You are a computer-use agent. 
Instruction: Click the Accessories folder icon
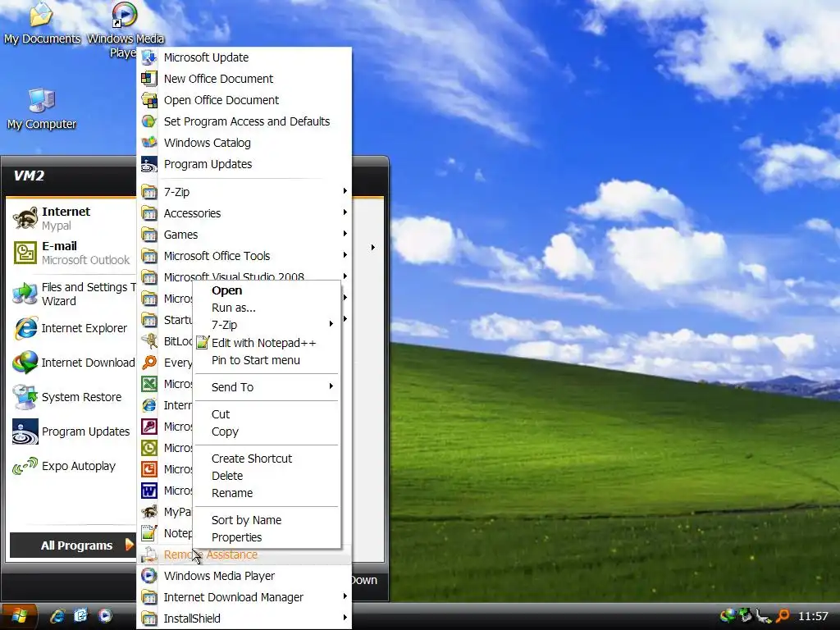click(149, 213)
